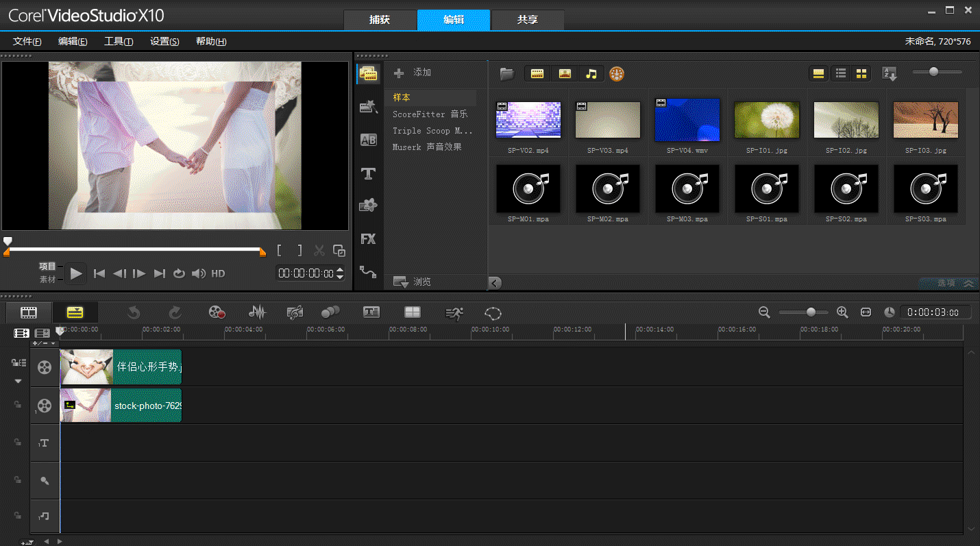This screenshot has width=980, height=546.
Task: Collapse the library navigation panel arrow
Action: click(x=495, y=282)
